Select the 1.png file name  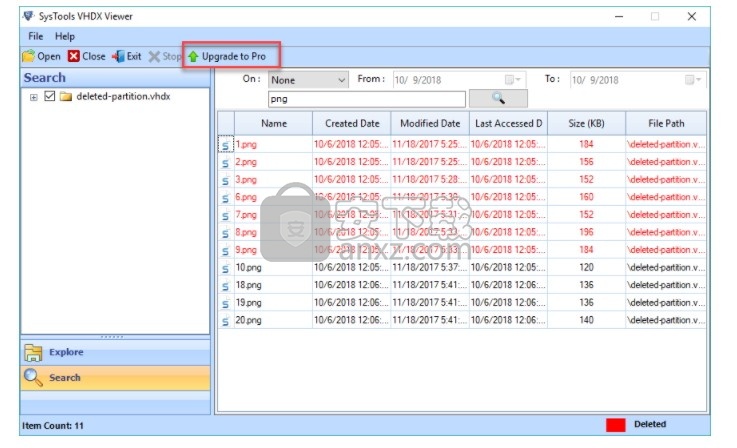tap(246, 145)
